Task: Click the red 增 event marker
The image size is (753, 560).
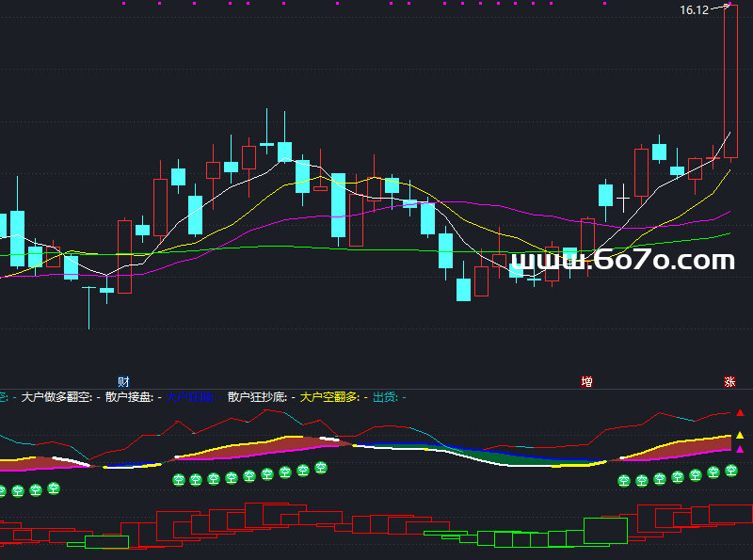Action: (x=587, y=382)
